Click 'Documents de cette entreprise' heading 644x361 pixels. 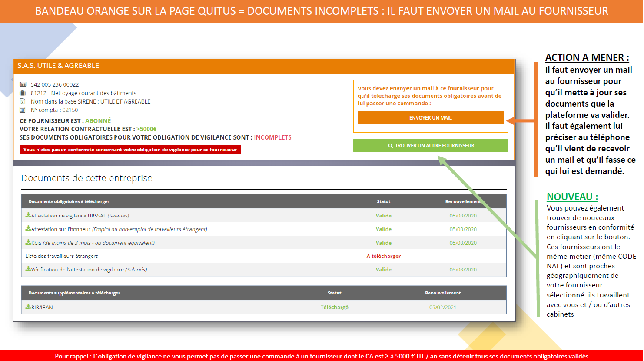(x=87, y=178)
